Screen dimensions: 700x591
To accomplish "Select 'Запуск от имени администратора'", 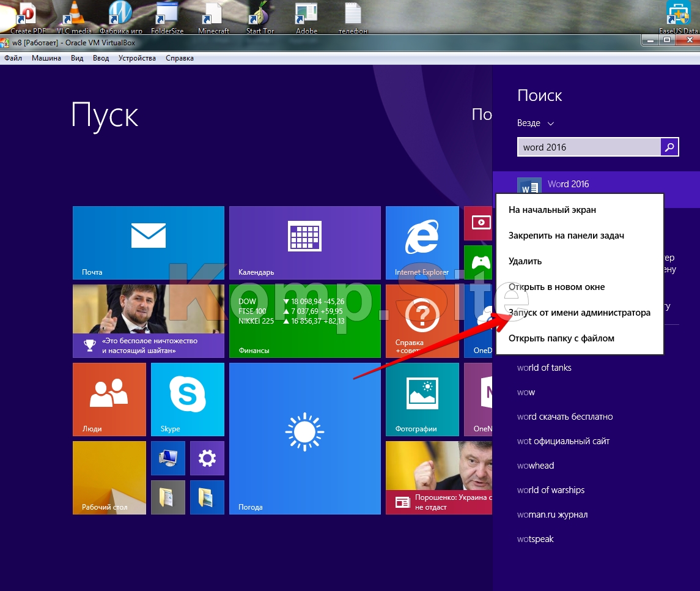I will (580, 313).
